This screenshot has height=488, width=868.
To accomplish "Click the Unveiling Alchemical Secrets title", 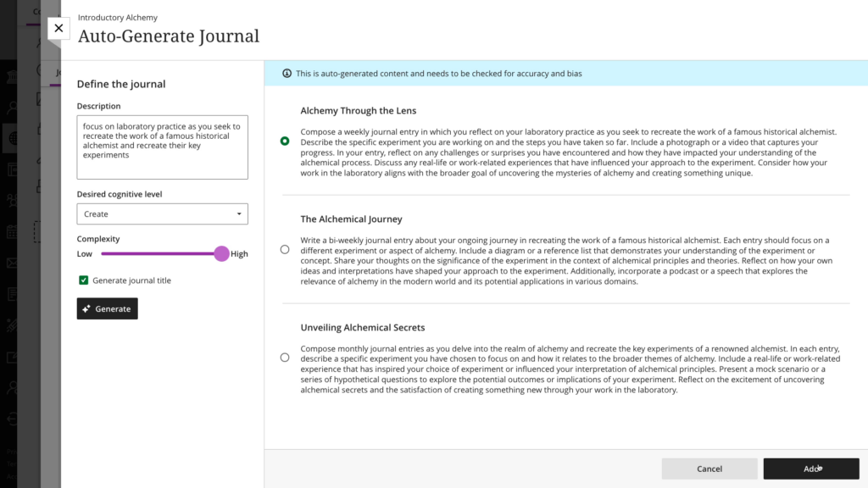I will coord(363,328).
